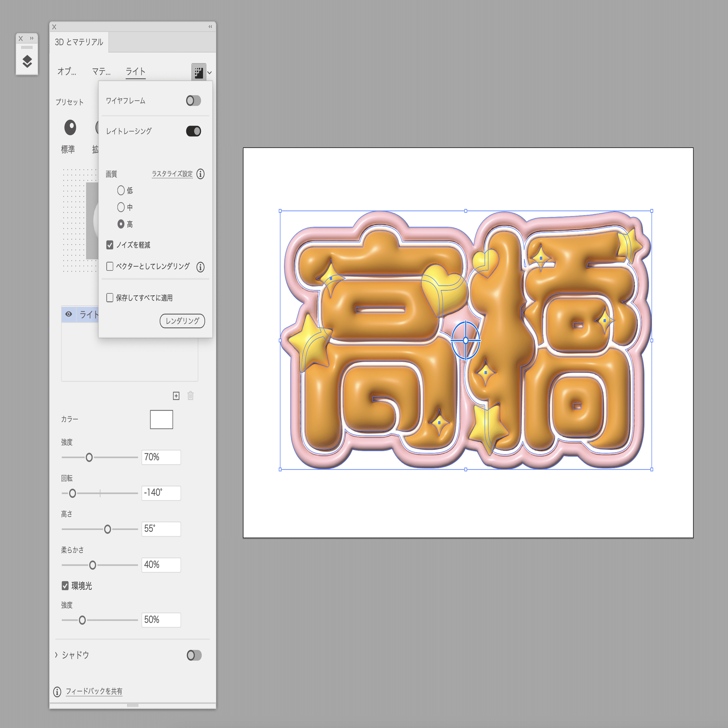Select the standard light preset icon
The image size is (728, 728).
70,128
